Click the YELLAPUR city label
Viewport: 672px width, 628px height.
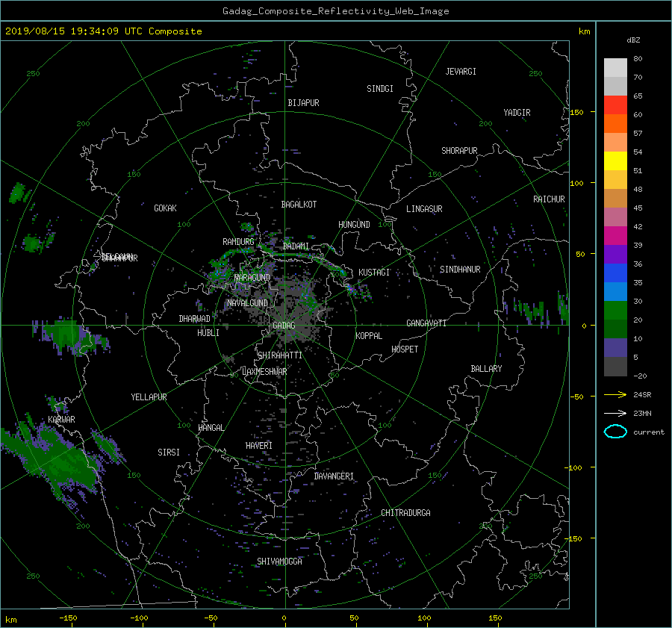[149, 397]
